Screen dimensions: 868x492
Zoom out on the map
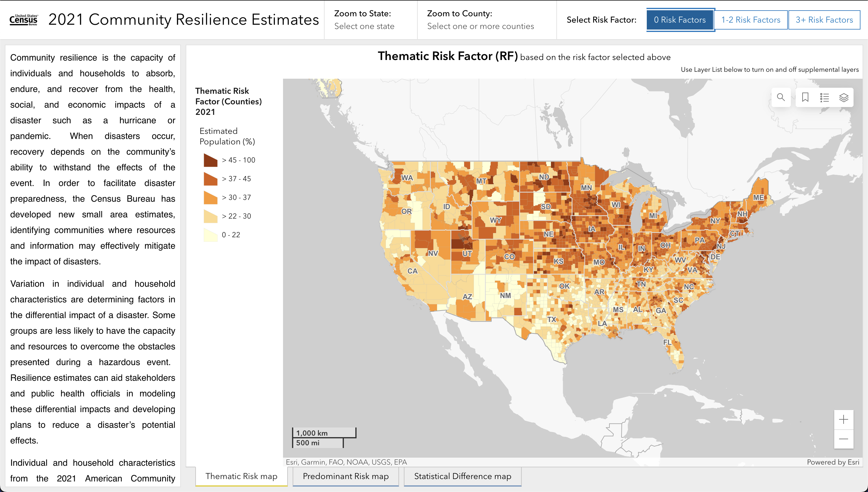click(843, 439)
